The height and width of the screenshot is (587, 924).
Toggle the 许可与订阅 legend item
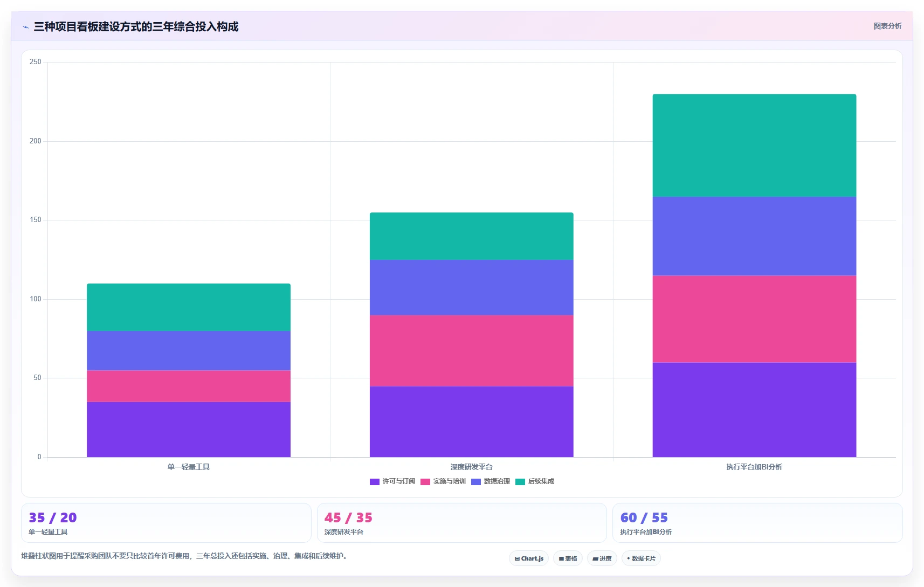tap(392, 481)
